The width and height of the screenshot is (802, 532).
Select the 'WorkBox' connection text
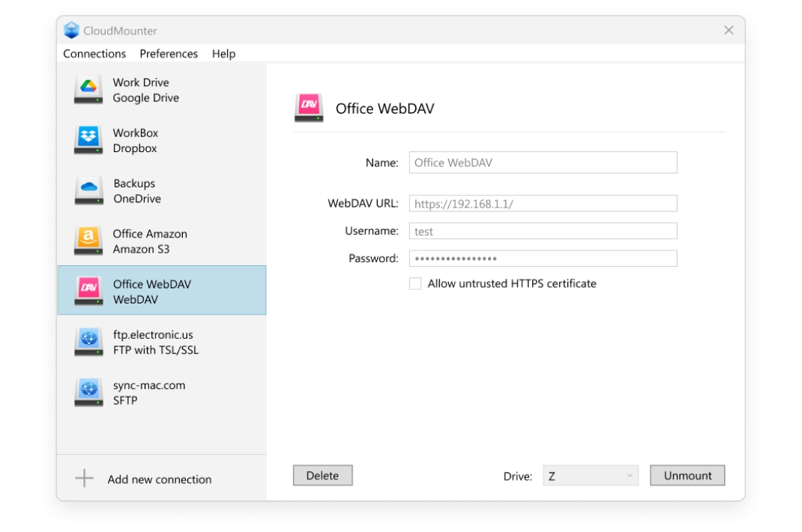point(136,133)
